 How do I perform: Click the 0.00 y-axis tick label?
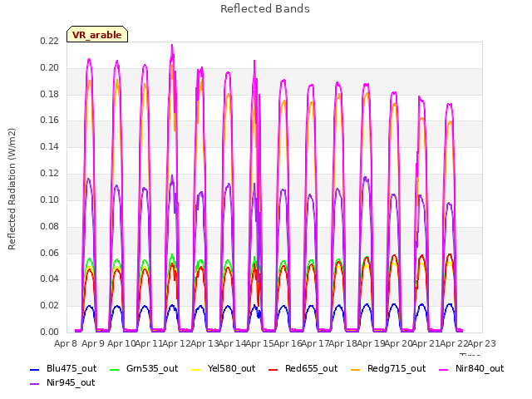(x=50, y=332)
